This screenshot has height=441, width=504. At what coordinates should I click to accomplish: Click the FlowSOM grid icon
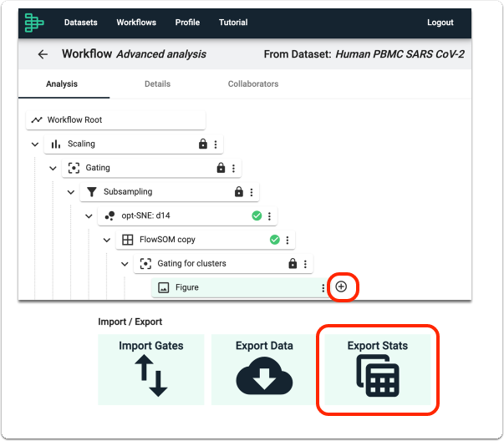(128, 240)
